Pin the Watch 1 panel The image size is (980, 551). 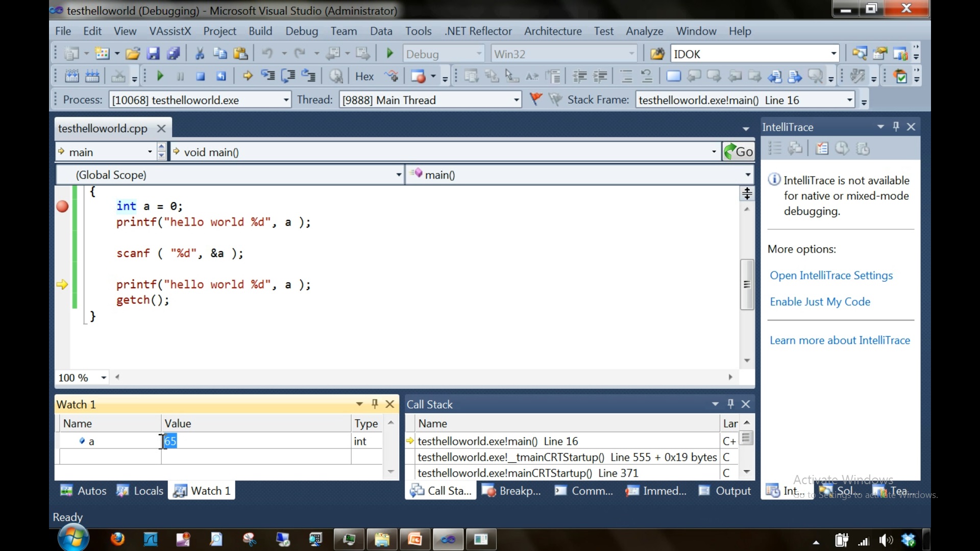375,404
